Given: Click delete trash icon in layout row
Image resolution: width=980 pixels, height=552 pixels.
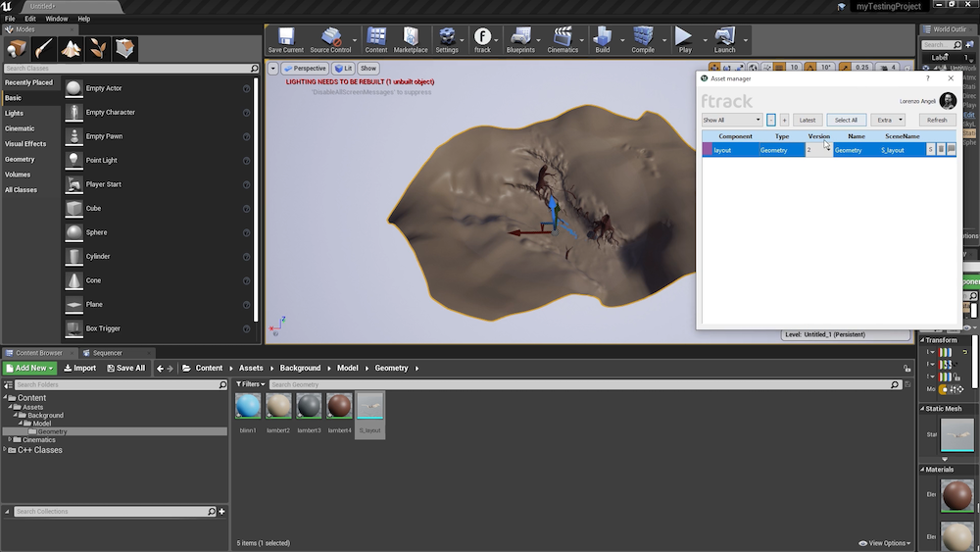Looking at the screenshot, I should pos(941,149).
